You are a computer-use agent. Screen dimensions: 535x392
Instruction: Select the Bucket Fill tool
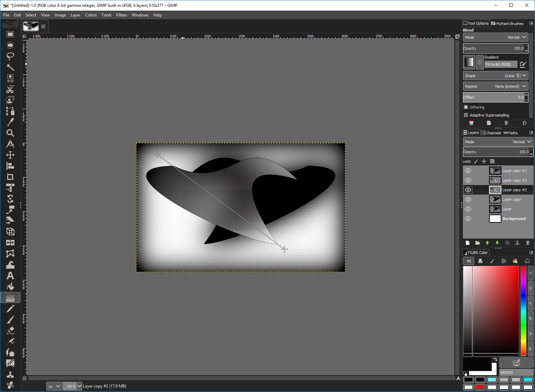[x=10, y=286]
